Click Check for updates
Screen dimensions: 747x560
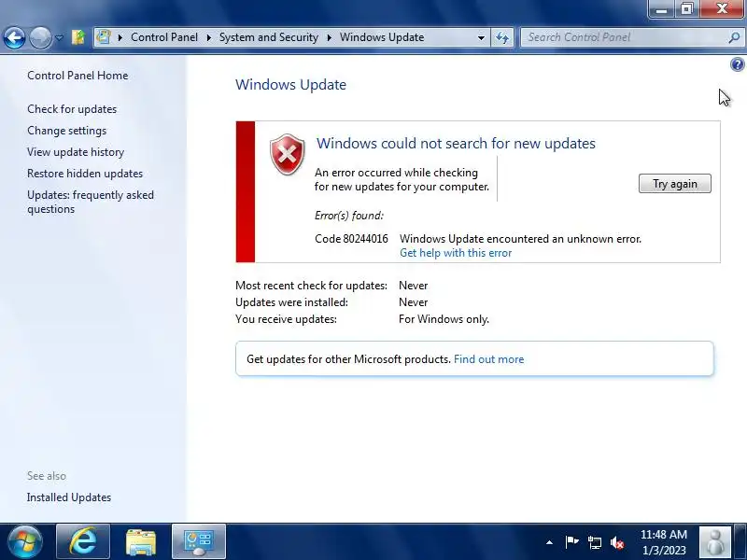(x=72, y=109)
